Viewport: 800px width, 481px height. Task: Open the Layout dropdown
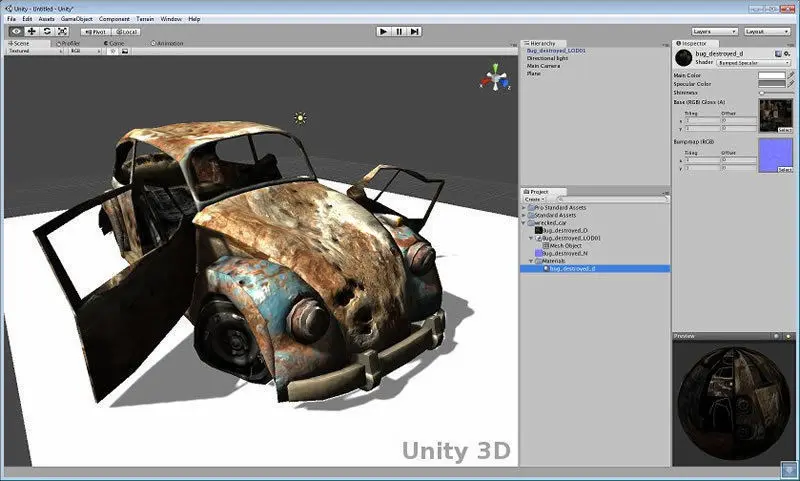pos(767,32)
